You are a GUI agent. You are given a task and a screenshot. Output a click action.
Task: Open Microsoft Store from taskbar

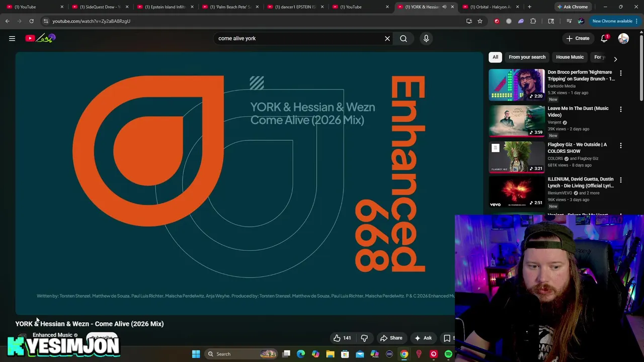345,354
